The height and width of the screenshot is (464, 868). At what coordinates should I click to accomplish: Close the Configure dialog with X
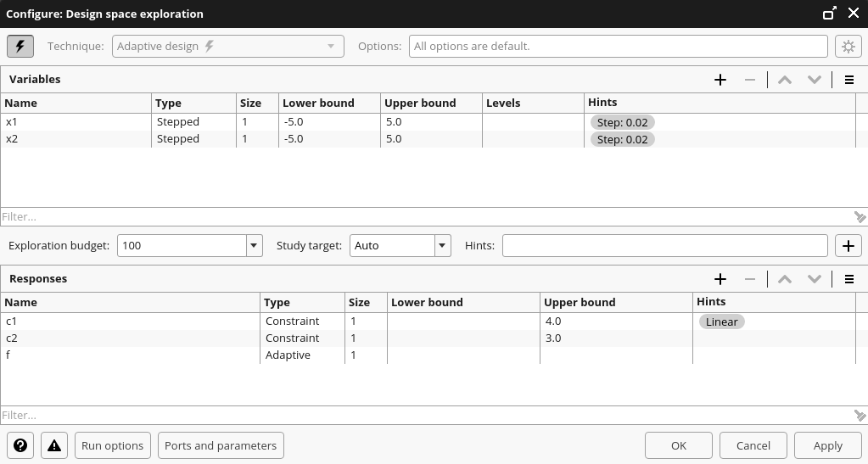coord(854,14)
